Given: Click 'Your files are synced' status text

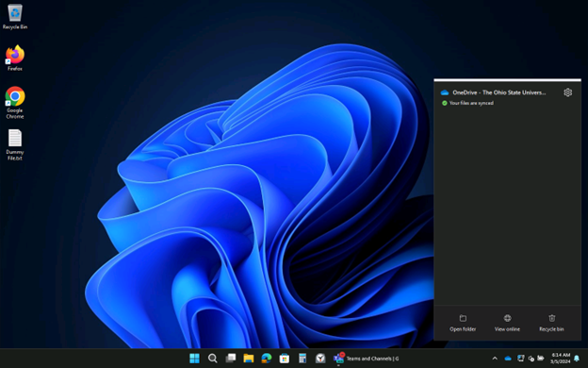Looking at the screenshot, I should pyautogui.click(x=471, y=103).
